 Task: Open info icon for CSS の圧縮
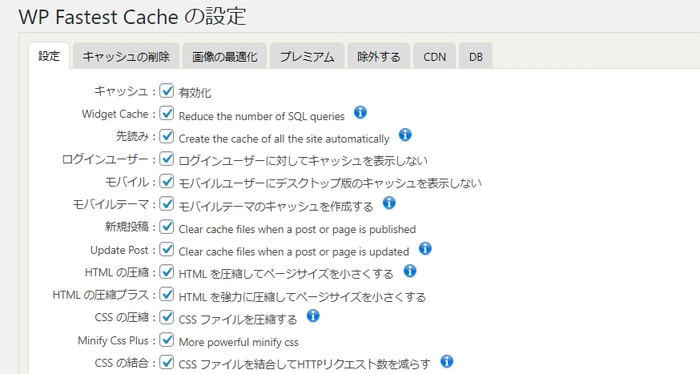[x=313, y=316]
